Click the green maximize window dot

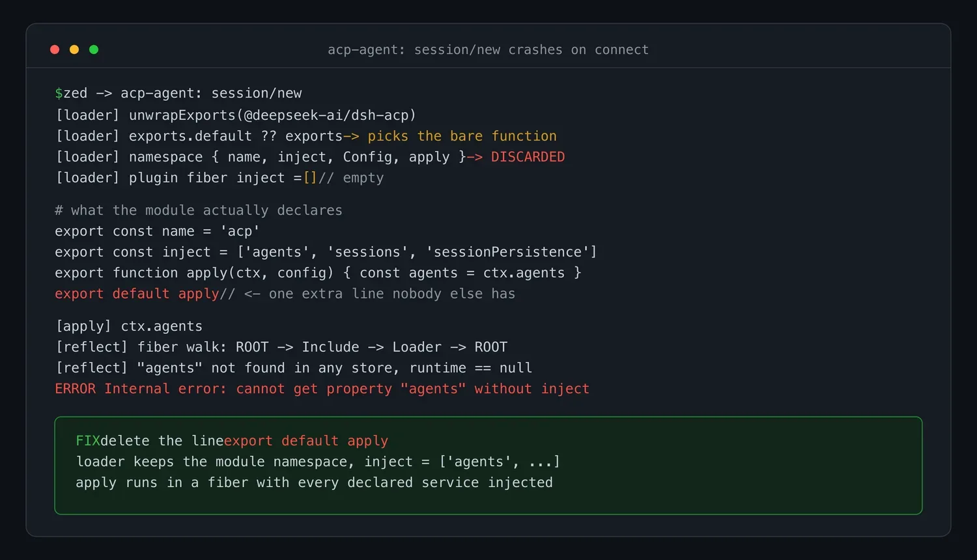tap(94, 49)
